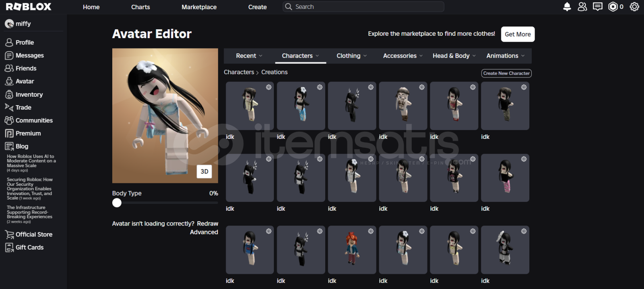The image size is (644, 289).
Task: Open the Advanced link
Action: [x=204, y=232]
